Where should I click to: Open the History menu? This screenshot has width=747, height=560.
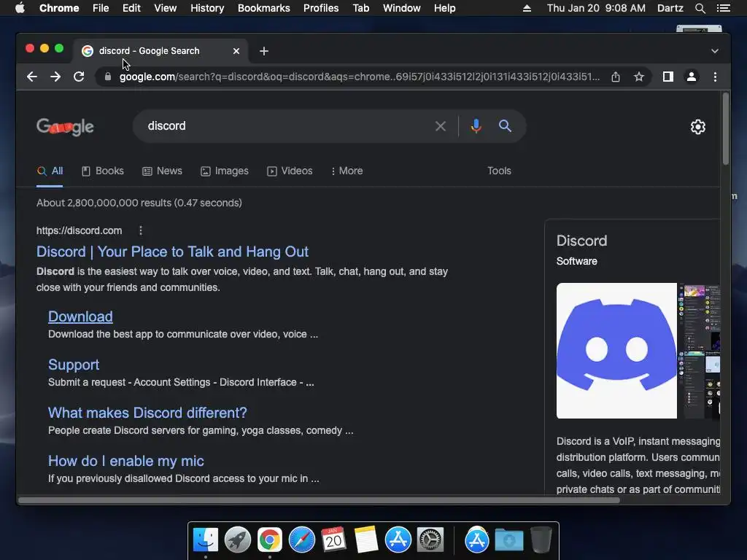click(x=207, y=8)
